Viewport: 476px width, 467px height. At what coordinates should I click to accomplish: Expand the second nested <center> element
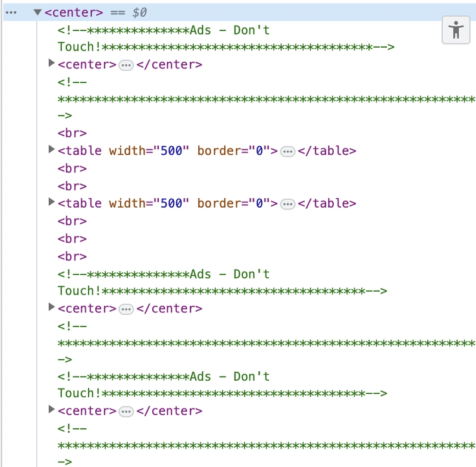[x=51, y=307]
